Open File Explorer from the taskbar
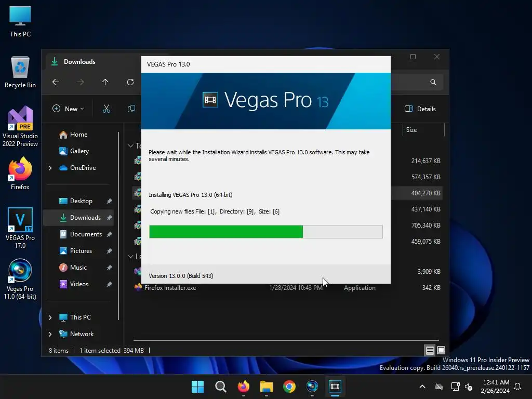 tap(267, 387)
